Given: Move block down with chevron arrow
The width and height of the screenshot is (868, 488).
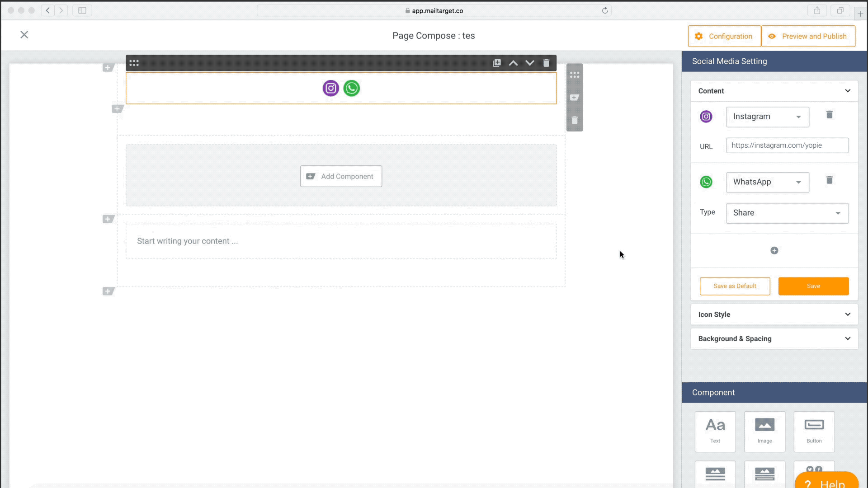Looking at the screenshot, I should [529, 63].
